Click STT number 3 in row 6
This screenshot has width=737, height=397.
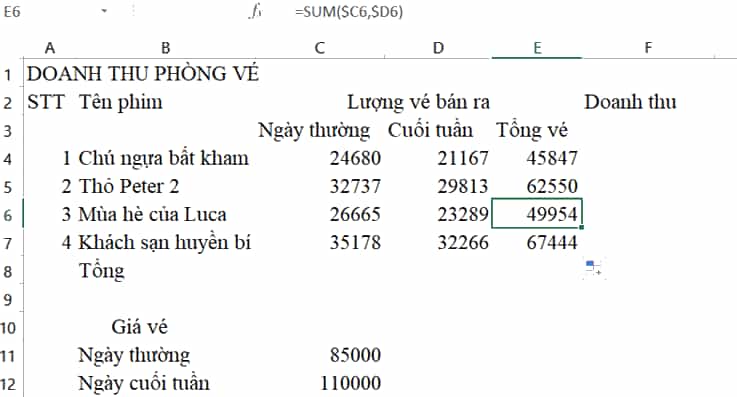coord(66,215)
